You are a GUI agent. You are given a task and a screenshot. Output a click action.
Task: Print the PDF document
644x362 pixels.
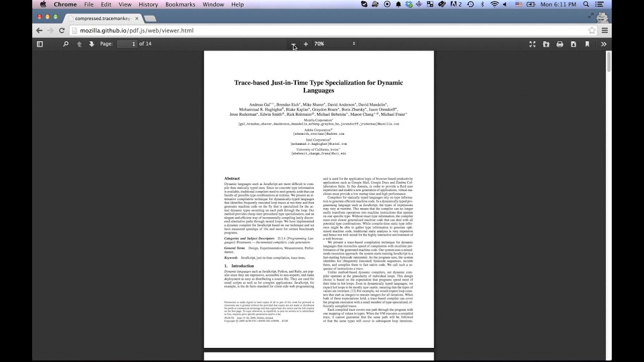[559, 44]
